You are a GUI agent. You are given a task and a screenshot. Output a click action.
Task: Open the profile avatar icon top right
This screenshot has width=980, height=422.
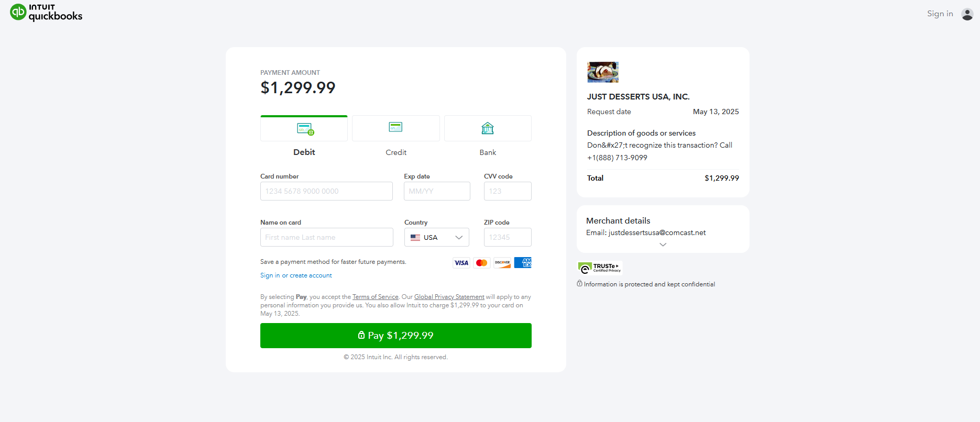pyautogui.click(x=967, y=14)
